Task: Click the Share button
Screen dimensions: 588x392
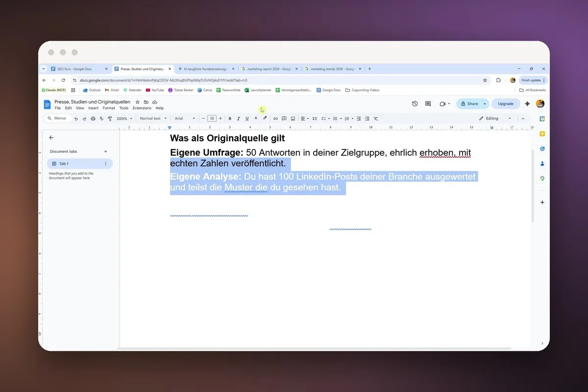Action: (x=469, y=104)
